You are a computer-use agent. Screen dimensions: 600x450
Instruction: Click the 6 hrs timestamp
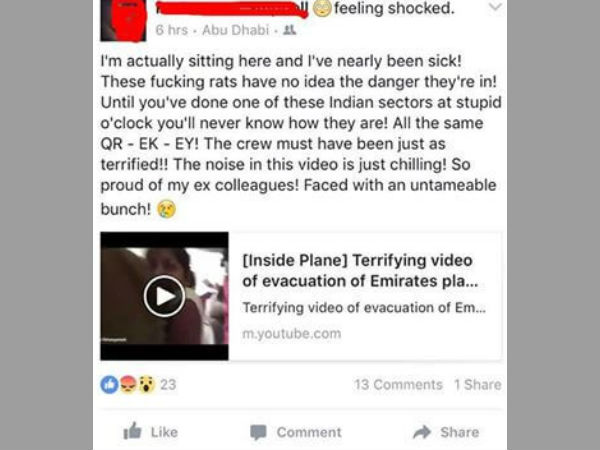pyautogui.click(x=172, y=30)
